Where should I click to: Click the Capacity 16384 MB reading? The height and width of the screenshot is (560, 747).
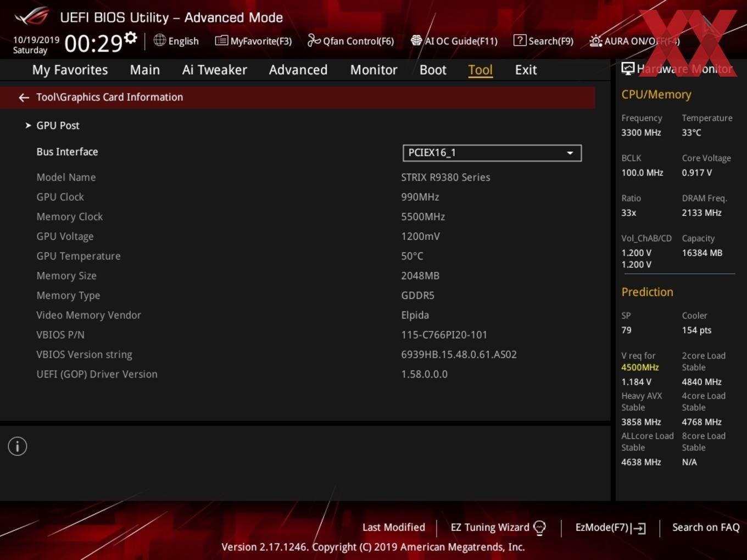702,253
